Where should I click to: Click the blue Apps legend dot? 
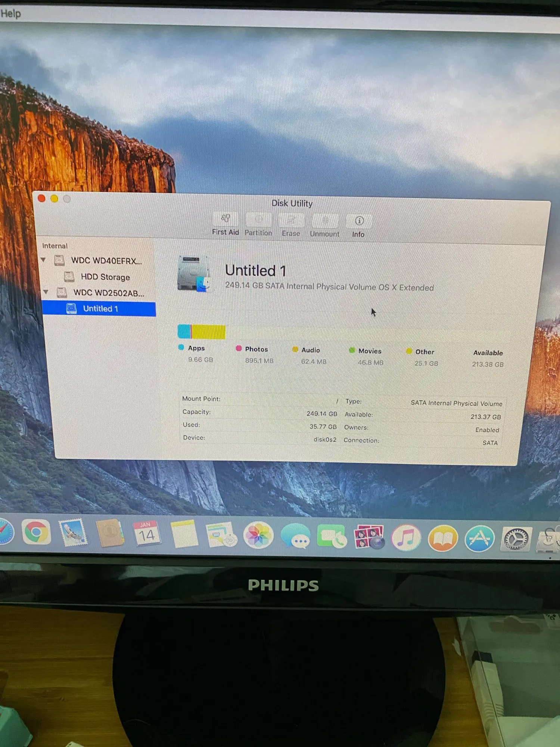(181, 347)
